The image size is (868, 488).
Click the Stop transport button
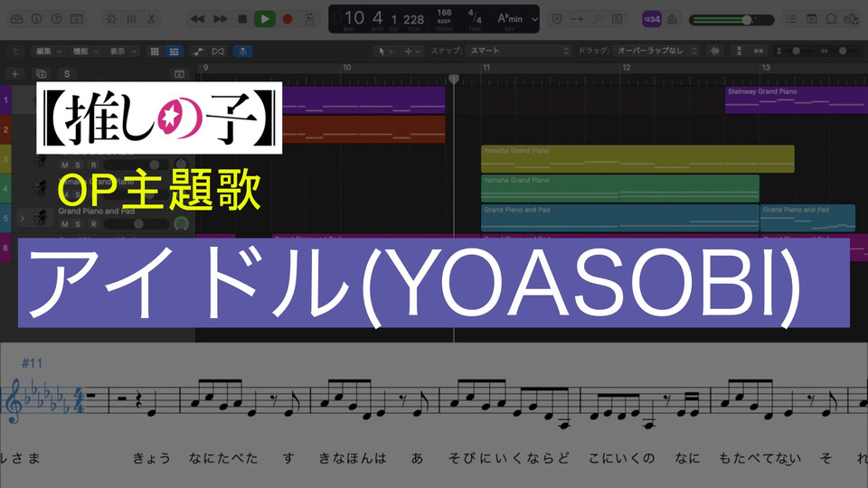point(242,19)
